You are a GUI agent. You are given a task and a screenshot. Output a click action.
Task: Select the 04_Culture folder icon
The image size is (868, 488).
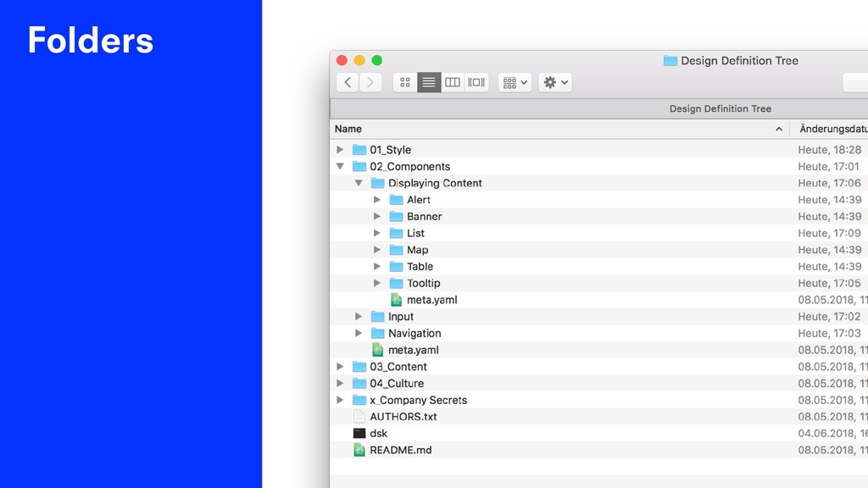click(x=359, y=383)
